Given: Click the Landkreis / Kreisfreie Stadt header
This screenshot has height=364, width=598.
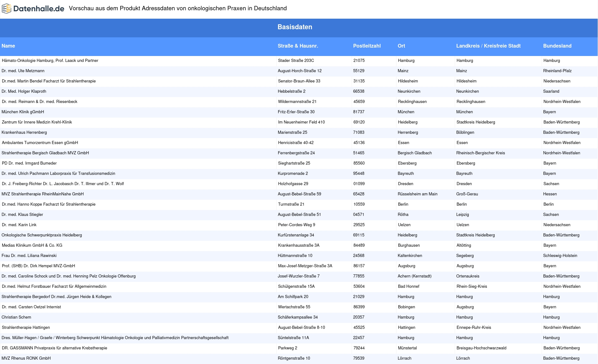Looking at the screenshot, I should coord(488,46).
